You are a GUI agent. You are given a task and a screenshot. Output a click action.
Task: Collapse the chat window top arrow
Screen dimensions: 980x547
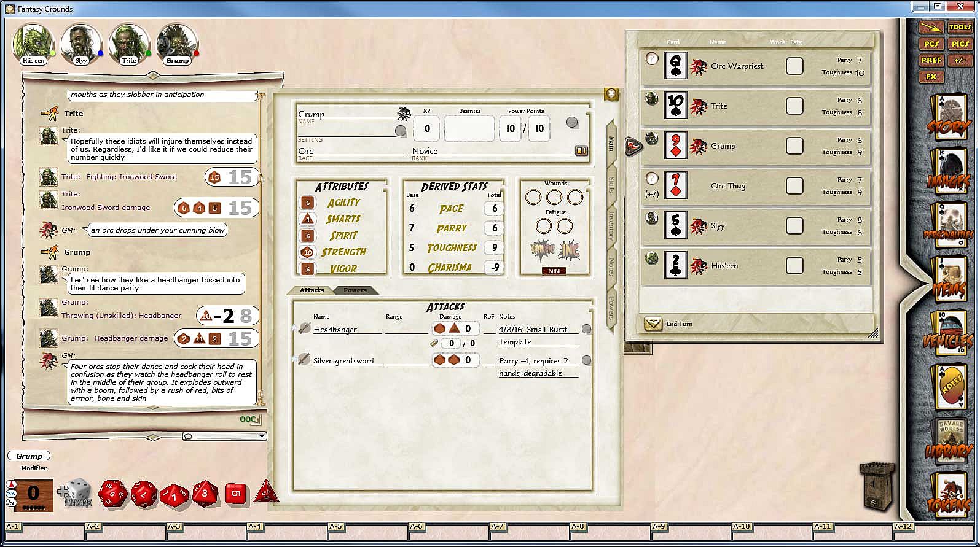(x=152, y=76)
